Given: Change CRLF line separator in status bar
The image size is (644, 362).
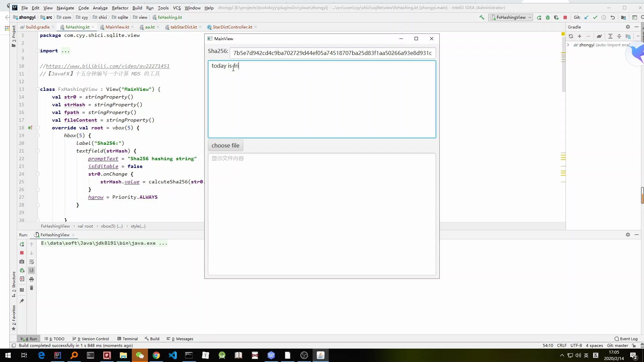Looking at the screenshot, I should click(x=562, y=346).
